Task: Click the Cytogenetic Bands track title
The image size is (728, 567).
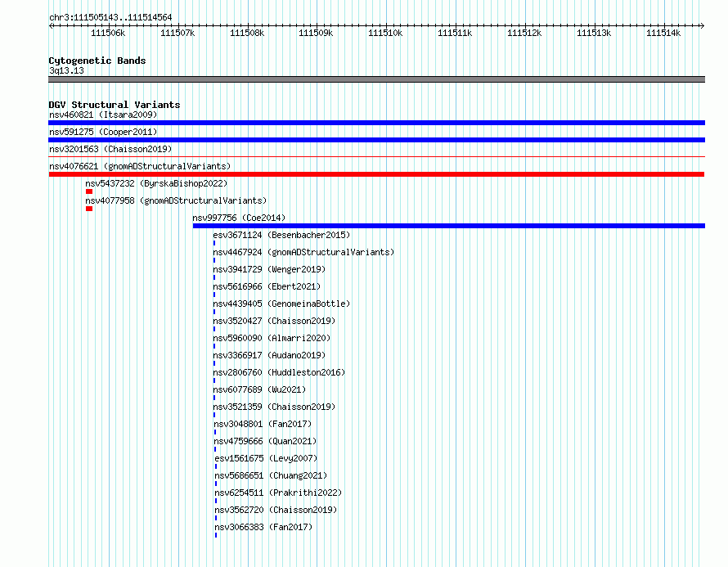Action: (x=97, y=61)
